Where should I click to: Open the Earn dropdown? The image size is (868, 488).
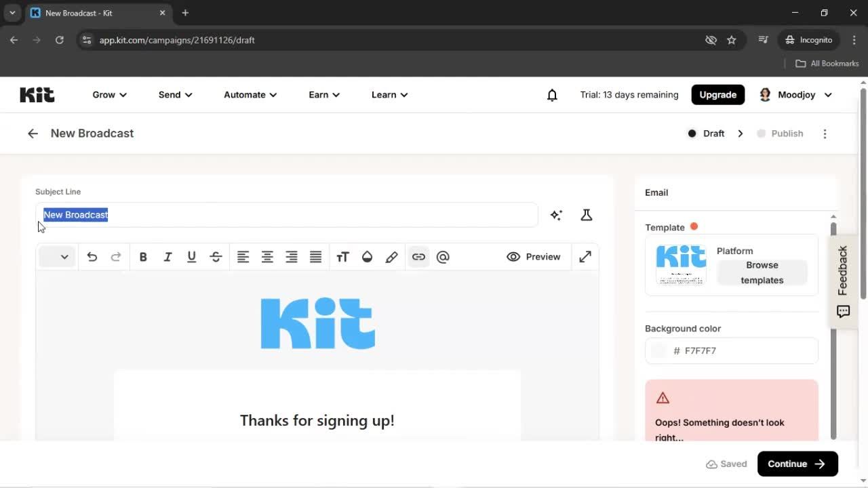click(x=323, y=95)
